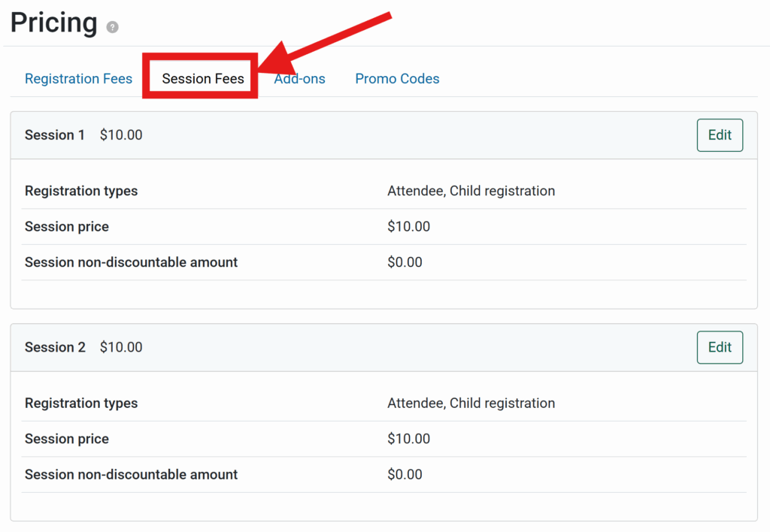This screenshot has width=770, height=532.
Task: Click Session 1's Registration types label
Action: coord(81,191)
